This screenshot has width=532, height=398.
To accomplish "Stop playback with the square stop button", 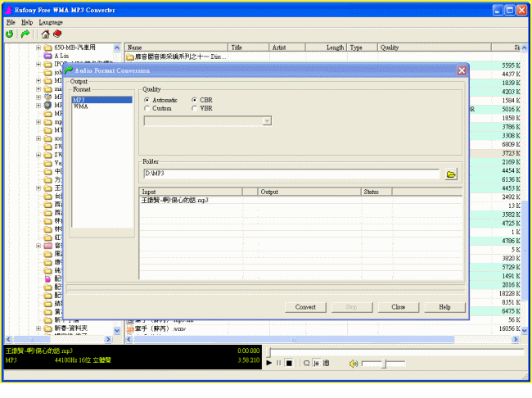I will pyautogui.click(x=289, y=363).
